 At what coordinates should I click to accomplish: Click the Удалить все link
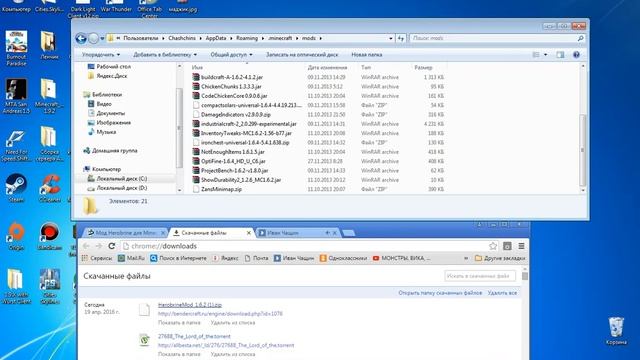coord(502,293)
